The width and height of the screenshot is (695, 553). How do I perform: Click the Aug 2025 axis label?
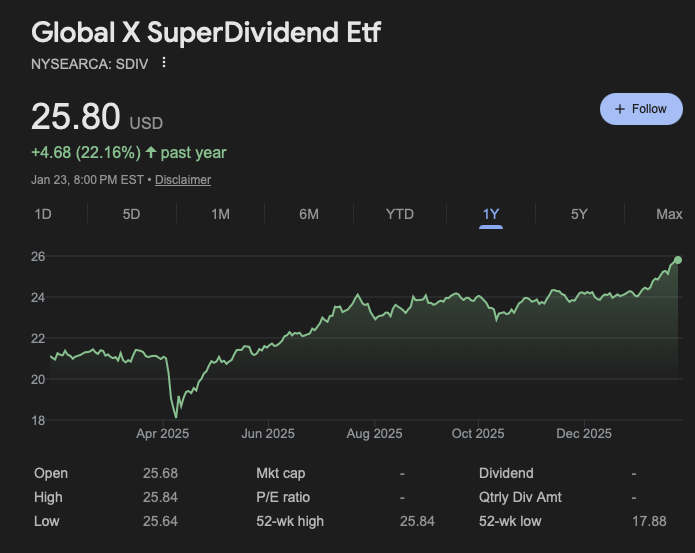click(x=374, y=433)
